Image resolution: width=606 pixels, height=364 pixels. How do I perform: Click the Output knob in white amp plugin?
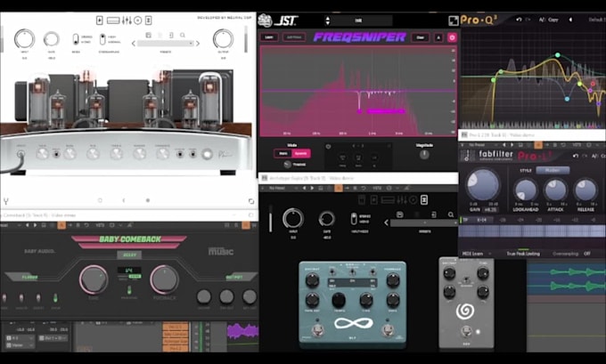(223, 39)
